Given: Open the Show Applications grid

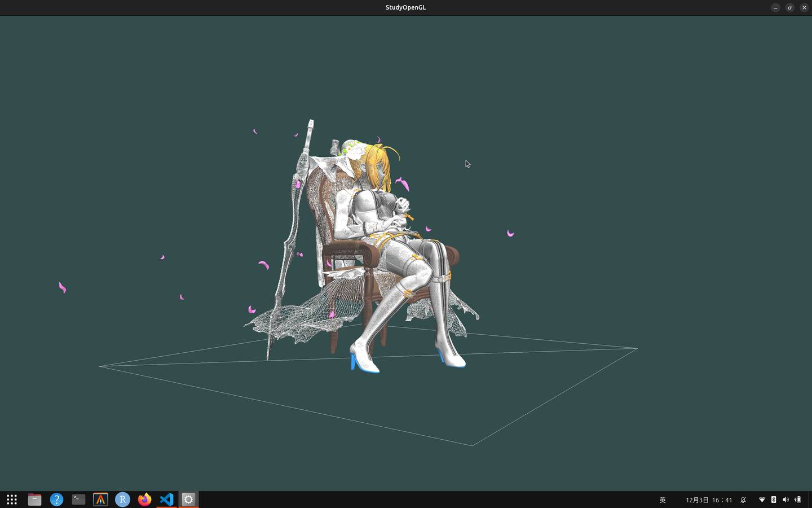Looking at the screenshot, I should click(12, 500).
